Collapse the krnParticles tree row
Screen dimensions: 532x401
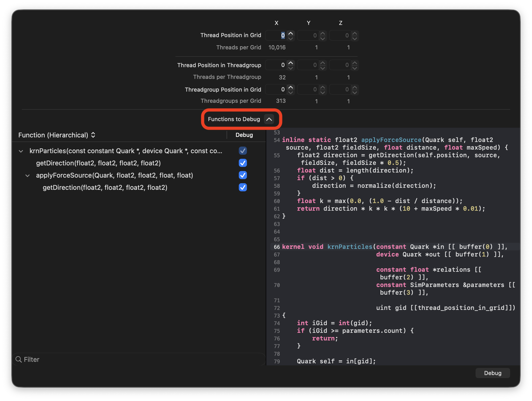coord(21,151)
